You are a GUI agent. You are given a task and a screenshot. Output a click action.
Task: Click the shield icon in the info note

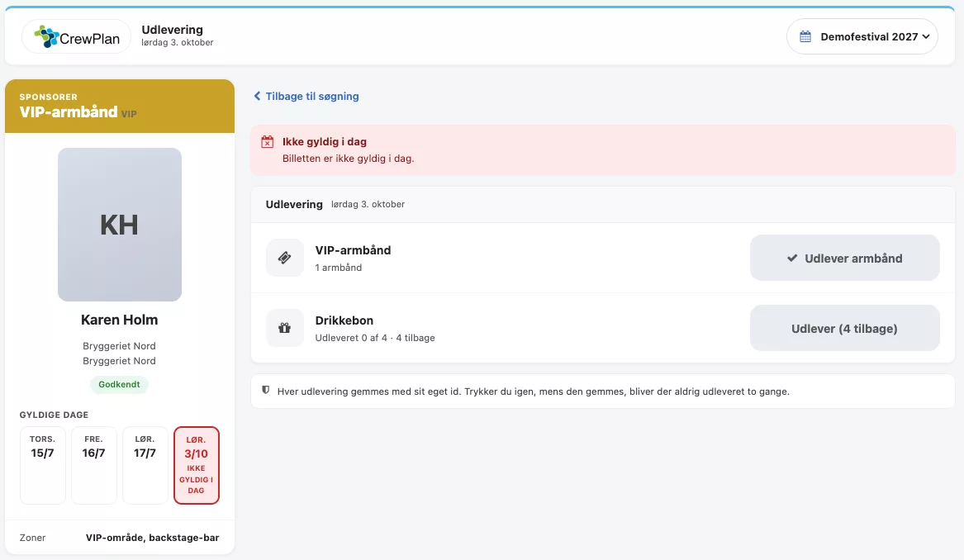(x=266, y=391)
